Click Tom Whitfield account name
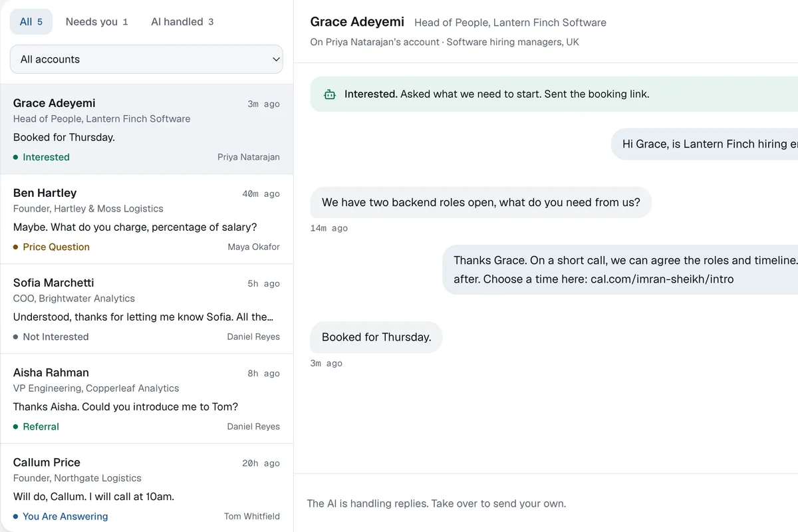798x532 pixels. [x=252, y=516]
